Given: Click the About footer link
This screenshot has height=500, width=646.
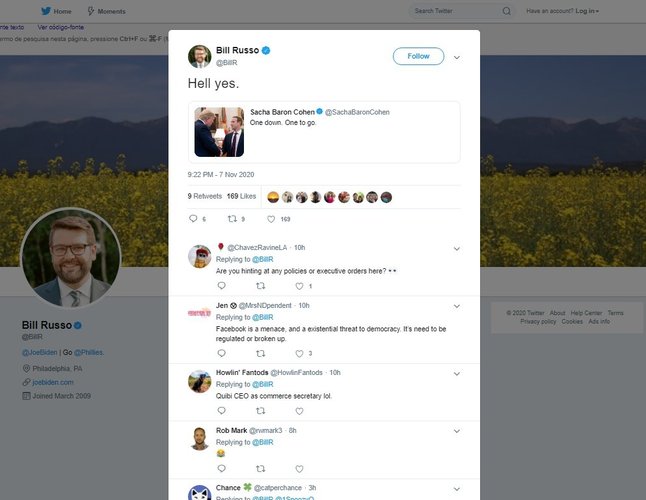Looking at the screenshot, I should (557, 313).
